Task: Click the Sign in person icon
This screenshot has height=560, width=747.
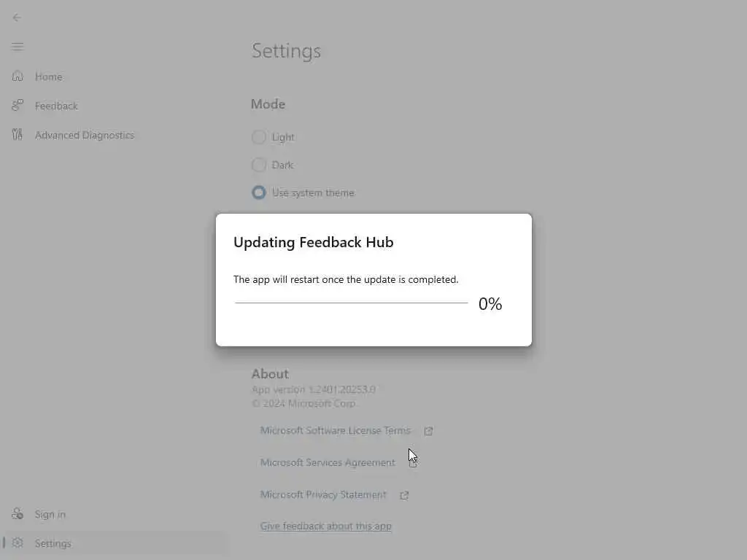Action: (x=18, y=514)
